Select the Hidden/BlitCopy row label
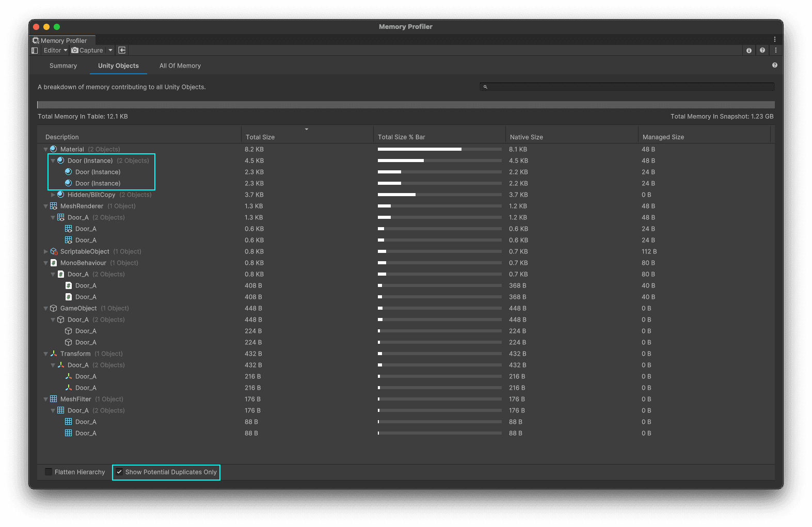The image size is (812, 527). click(x=91, y=195)
